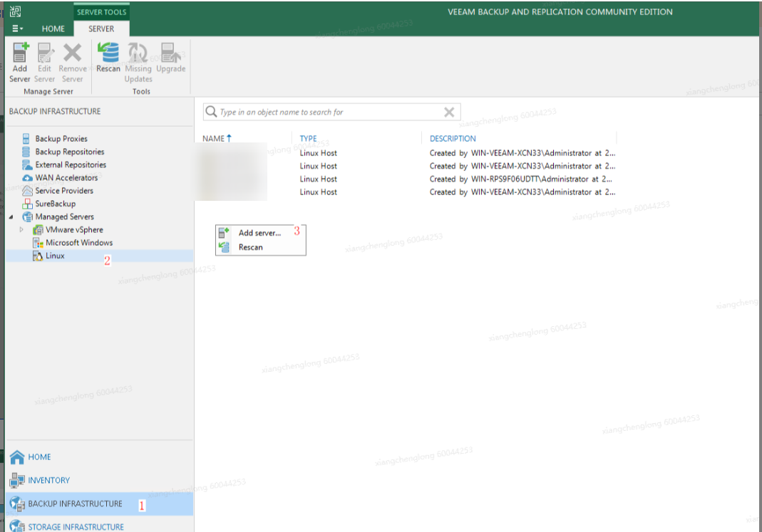This screenshot has width=762, height=532.
Task: Open Backup Repositories node
Action: pos(69,152)
